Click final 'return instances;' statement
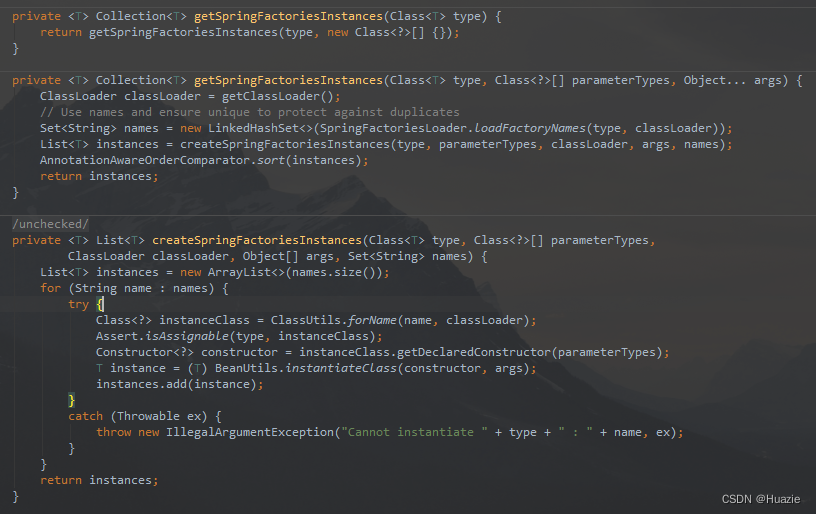This screenshot has height=514, width=816. 99,480
